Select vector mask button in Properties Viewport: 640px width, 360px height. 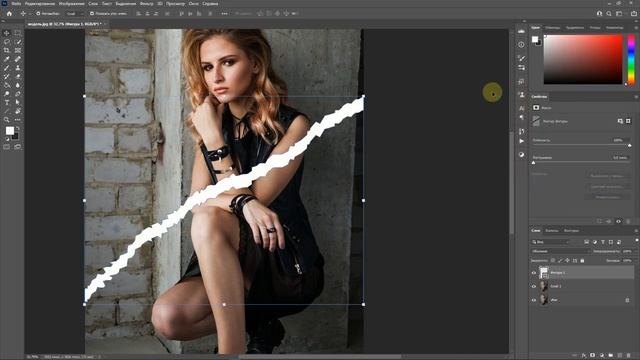click(x=628, y=121)
